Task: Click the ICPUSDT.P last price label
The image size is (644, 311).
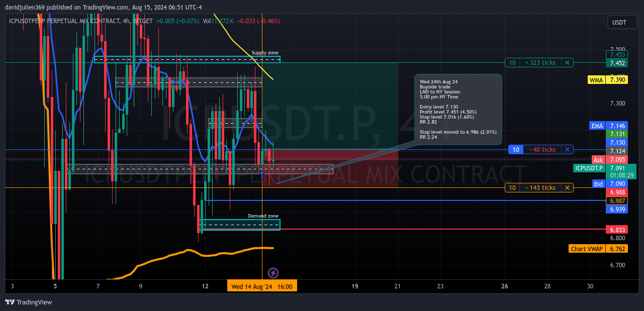Action: pos(588,168)
